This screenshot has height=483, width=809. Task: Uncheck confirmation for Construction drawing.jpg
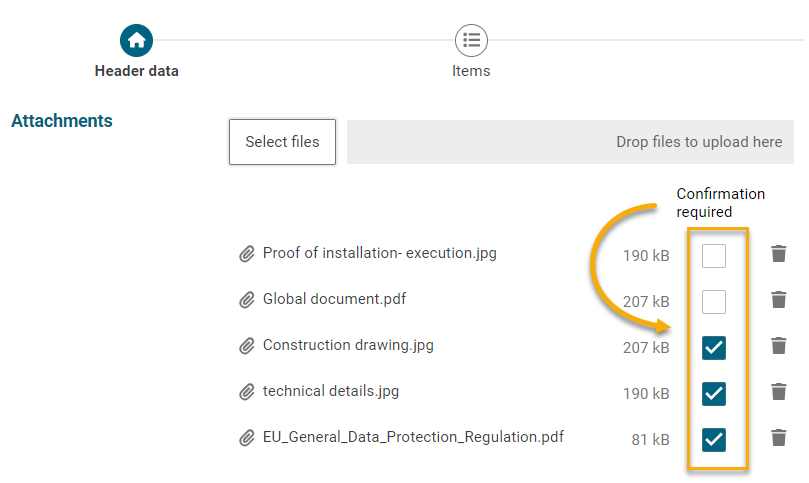pyautogui.click(x=713, y=348)
